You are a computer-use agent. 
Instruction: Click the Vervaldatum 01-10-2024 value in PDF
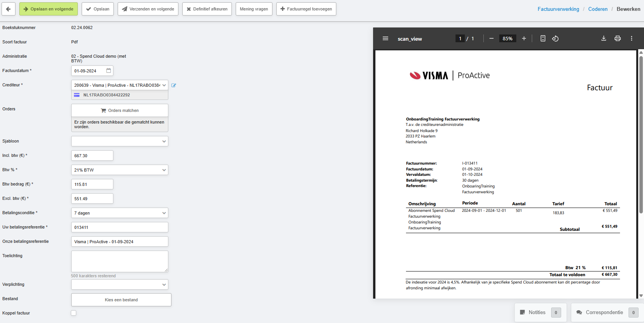472,174
